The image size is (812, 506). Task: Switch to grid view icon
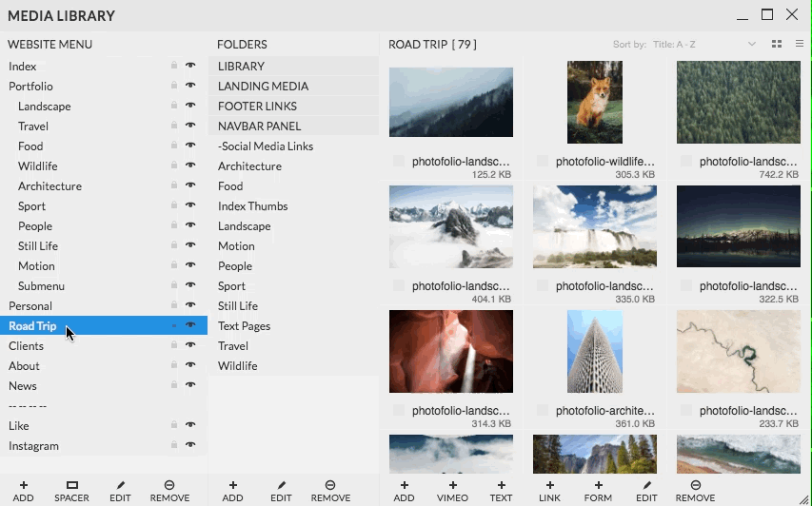point(777,45)
